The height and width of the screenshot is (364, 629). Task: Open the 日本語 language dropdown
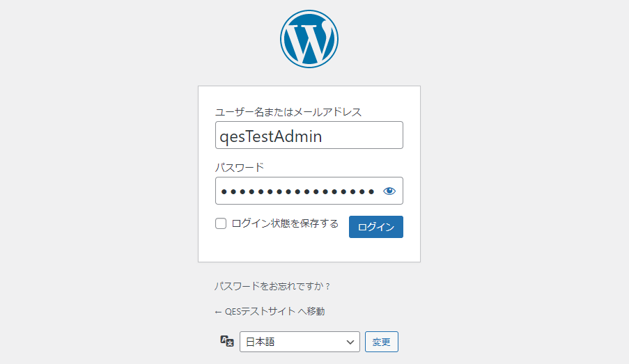click(300, 342)
